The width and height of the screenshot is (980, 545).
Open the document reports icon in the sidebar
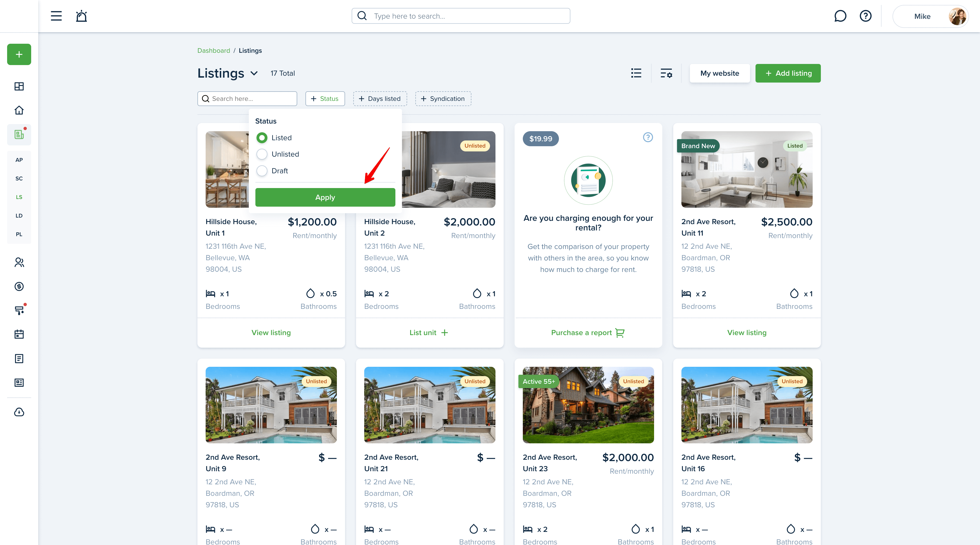(x=19, y=359)
